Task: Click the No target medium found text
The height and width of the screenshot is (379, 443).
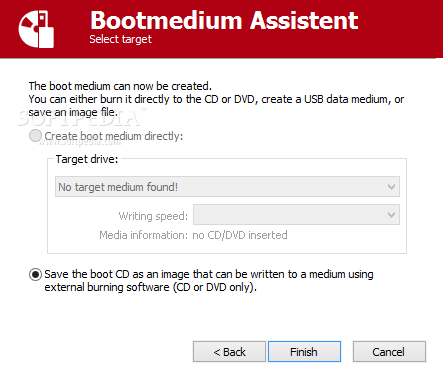Action: 118,187
